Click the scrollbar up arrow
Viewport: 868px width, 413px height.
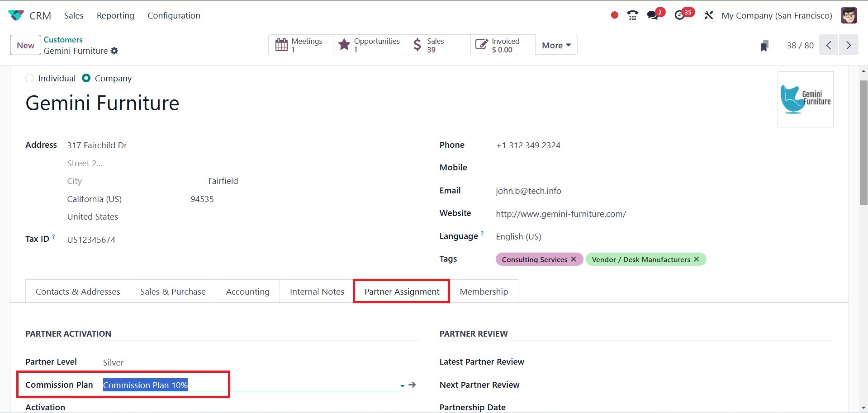[x=863, y=71]
